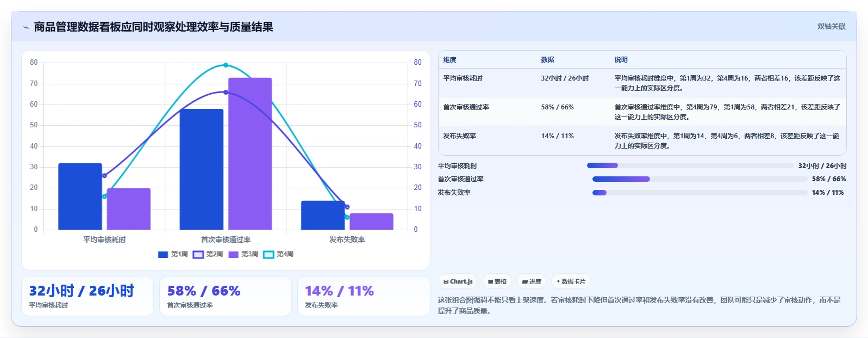The image size is (868, 338).
Task: Click the 第3周 purple bar for 首次审核通过率
Action: coord(250,153)
